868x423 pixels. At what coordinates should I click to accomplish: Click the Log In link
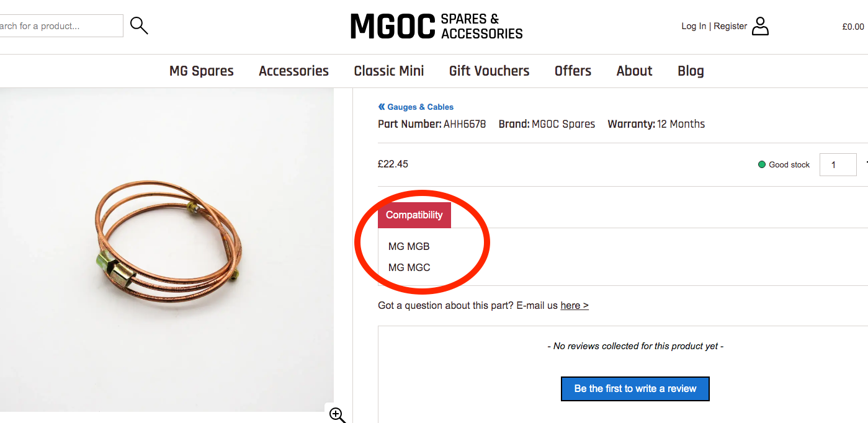coord(693,26)
